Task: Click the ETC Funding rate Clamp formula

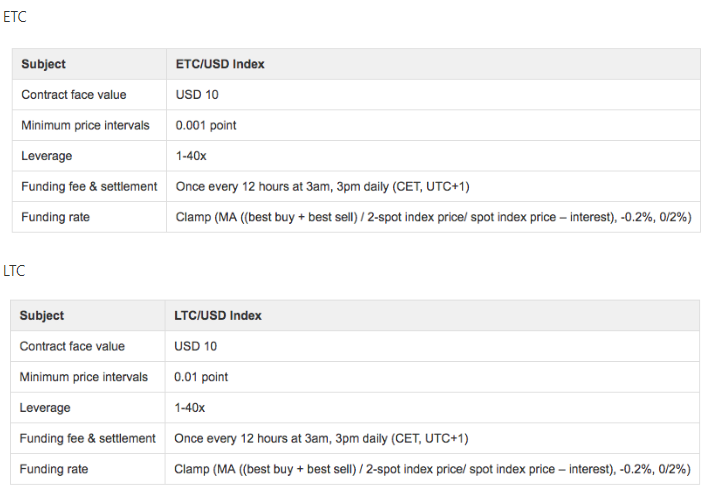Action: pyautogui.click(x=433, y=217)
